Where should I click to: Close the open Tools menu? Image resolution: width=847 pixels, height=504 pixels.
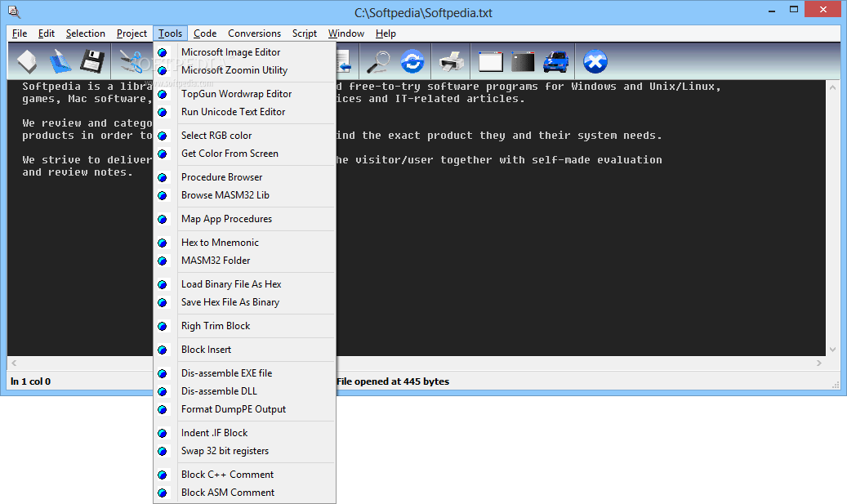point(170,33)
